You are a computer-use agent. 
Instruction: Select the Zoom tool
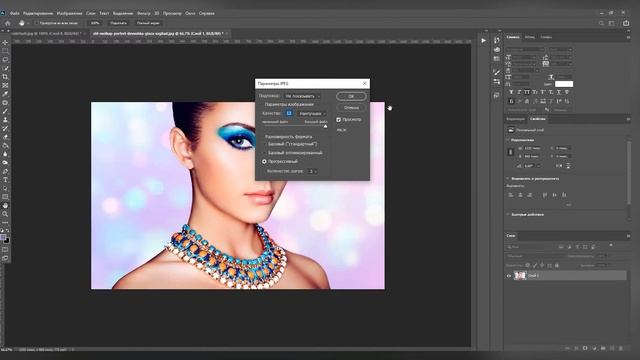coord(5,214)
